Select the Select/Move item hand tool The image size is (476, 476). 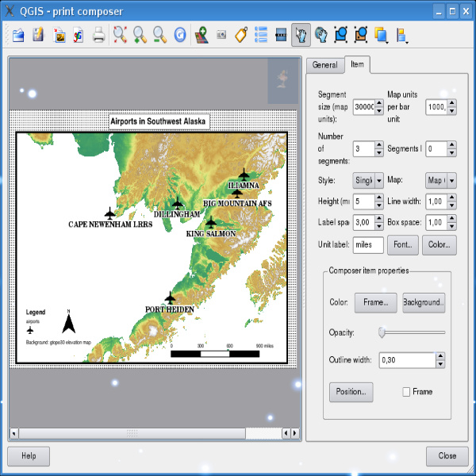[301, 35]
